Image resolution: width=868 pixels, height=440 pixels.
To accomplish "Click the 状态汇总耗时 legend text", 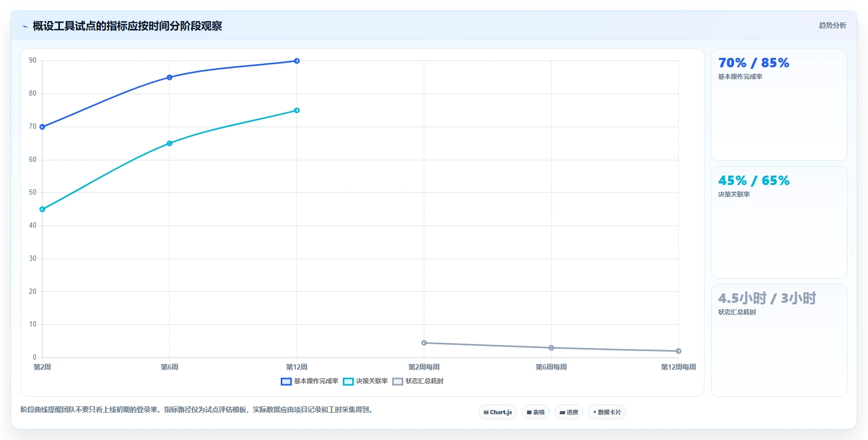I will tap(424, 382).
